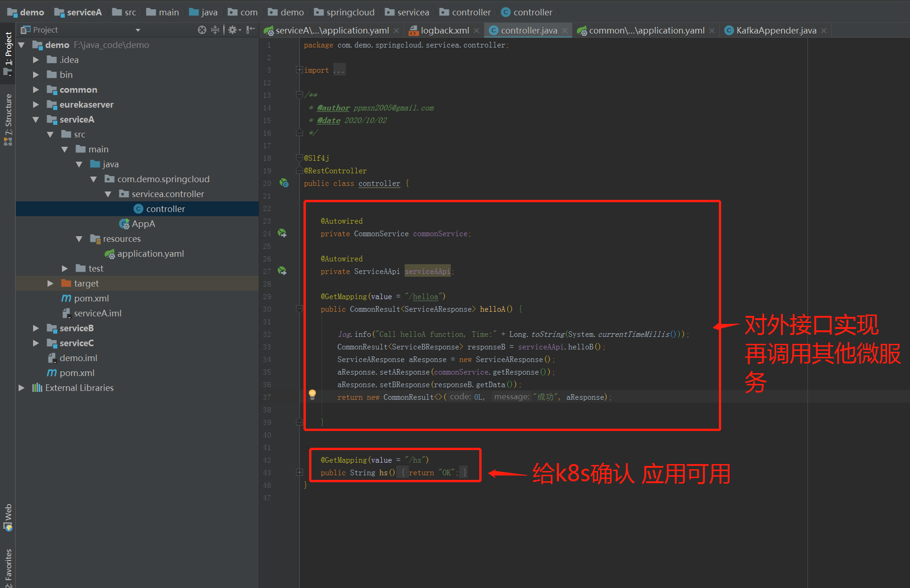Click the intention lightbulb icon in the gutter
The image size is (910, 588).
click(312, 395)
